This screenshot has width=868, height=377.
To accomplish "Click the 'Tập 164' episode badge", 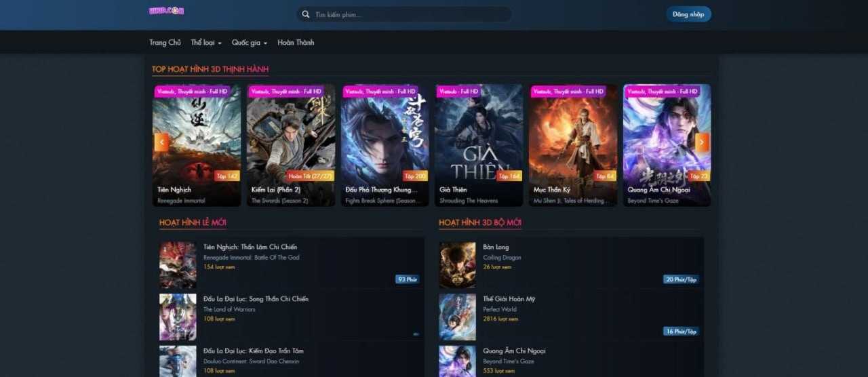I will click(509, 176).
